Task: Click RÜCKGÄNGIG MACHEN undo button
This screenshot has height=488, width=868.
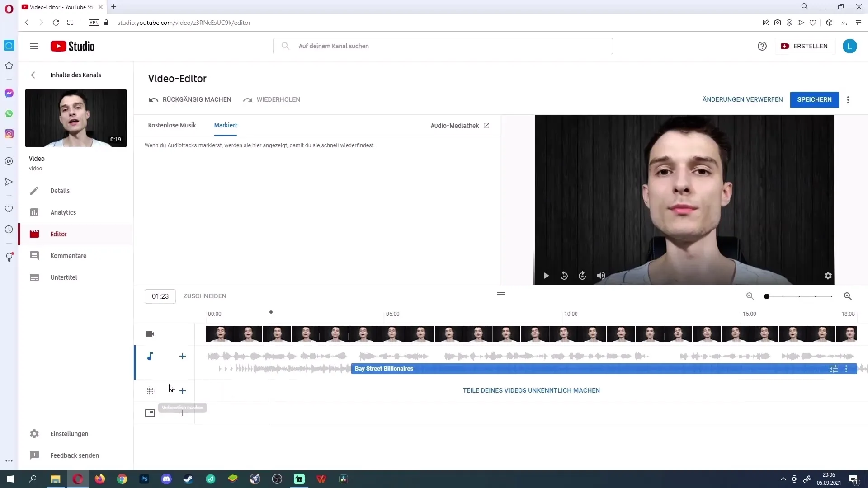Action: [190, 99]
